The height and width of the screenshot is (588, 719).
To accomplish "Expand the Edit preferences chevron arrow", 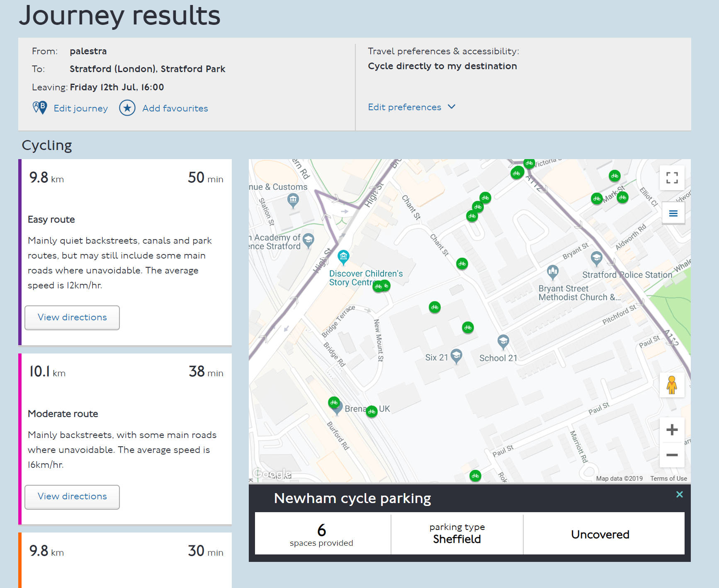I will tap(452, 107).
